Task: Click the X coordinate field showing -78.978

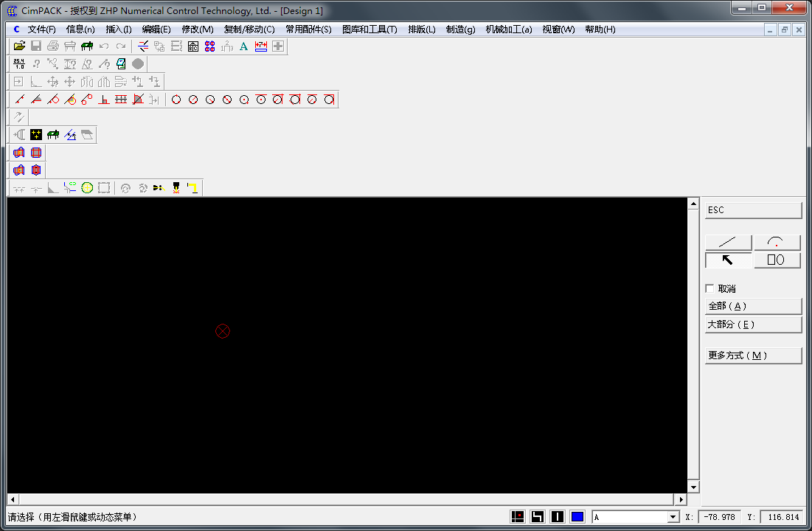Action: point(719,517)
